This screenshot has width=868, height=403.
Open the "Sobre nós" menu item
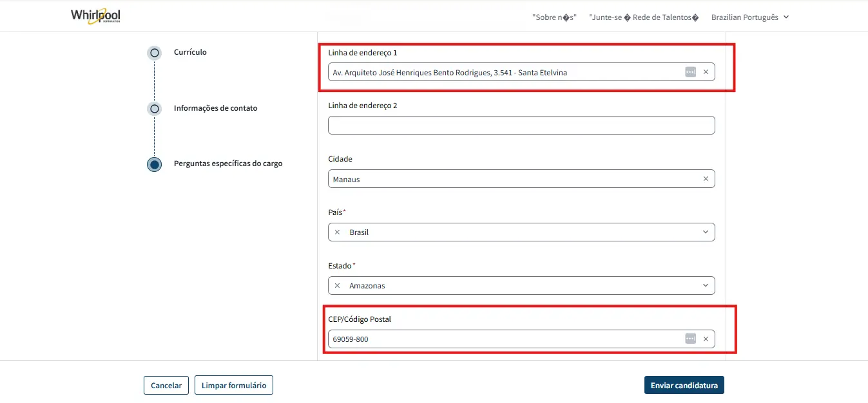coord(554,17)
